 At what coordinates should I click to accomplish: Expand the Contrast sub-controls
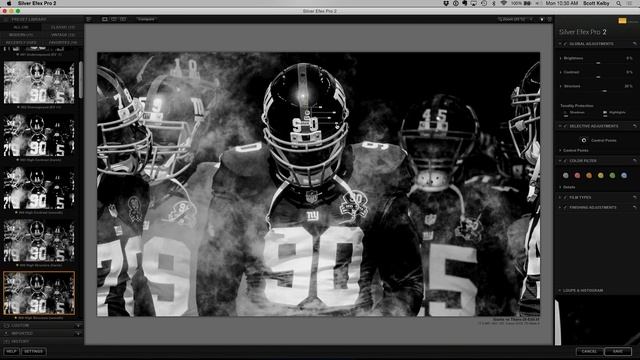[x=560, y=72]
